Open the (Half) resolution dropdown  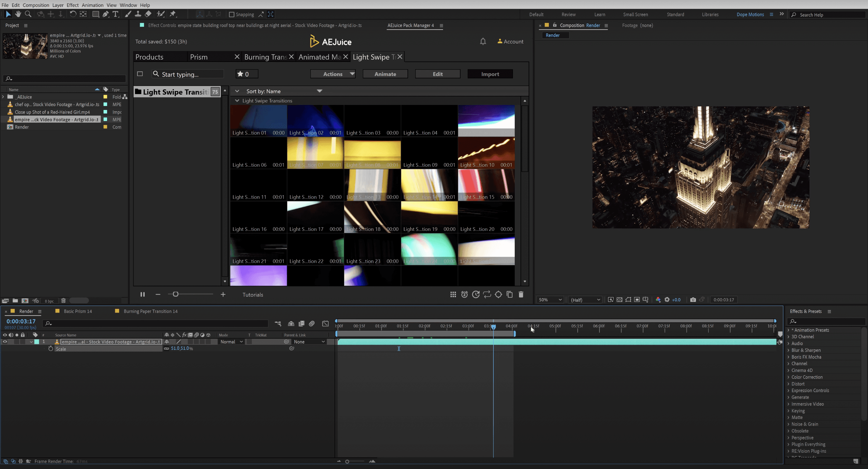(x=585, y=300)
